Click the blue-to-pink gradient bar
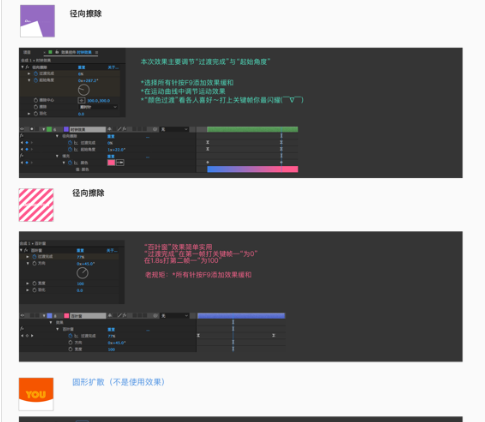The width and height of the screenshot is (485, 422). [252, 169]
